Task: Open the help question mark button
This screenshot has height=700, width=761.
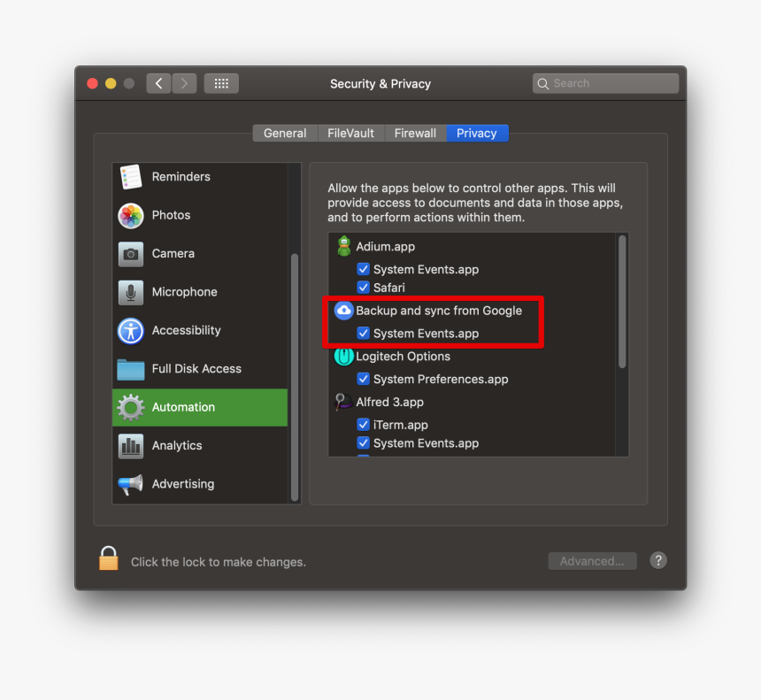Action: coord(658,560)
